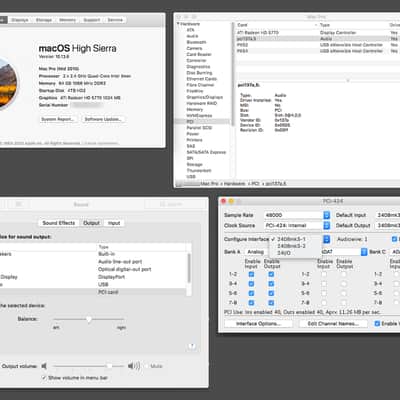Collapse the Hardware disclosure triangle
400x400 pixels.
[x=178, y=24]
